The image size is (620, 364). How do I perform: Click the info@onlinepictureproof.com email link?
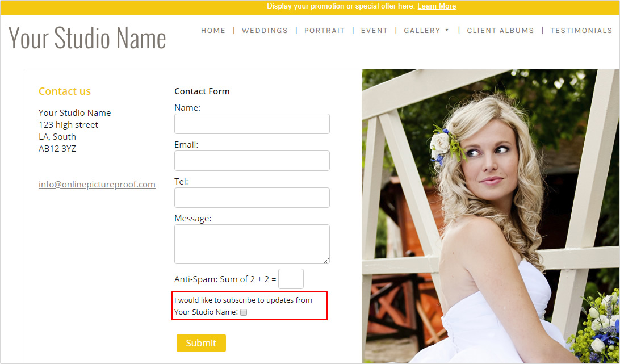click(x=97, y=185)
